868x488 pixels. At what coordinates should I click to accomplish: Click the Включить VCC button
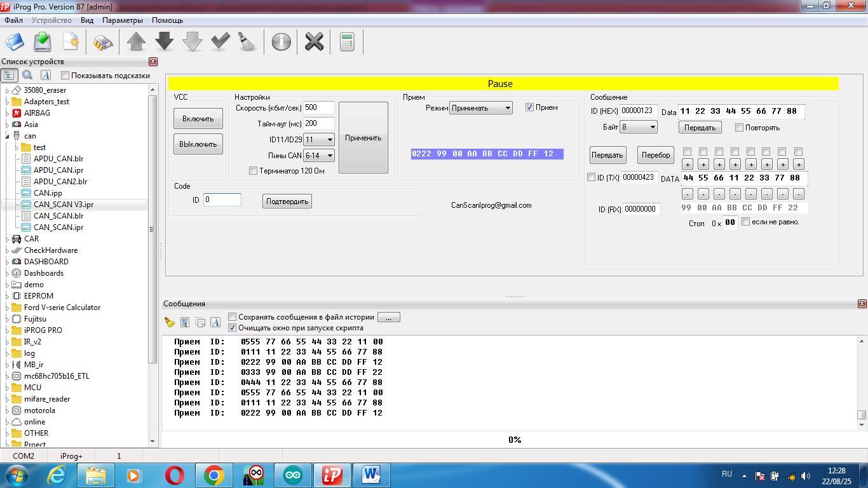pos(198,119)
